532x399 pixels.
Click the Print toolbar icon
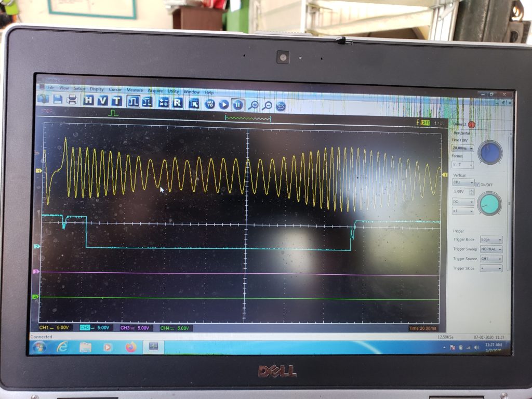pyautogui.click(x=72, y=100)
